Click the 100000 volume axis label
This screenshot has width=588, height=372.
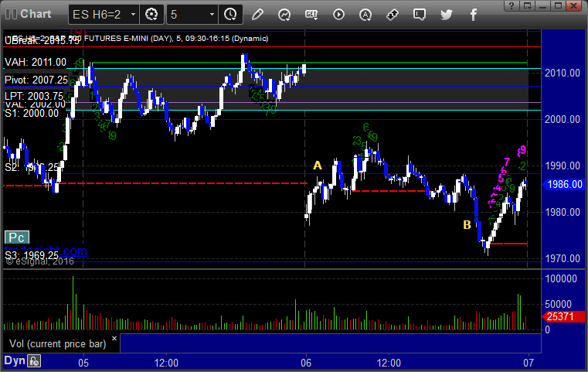point(561,278)
